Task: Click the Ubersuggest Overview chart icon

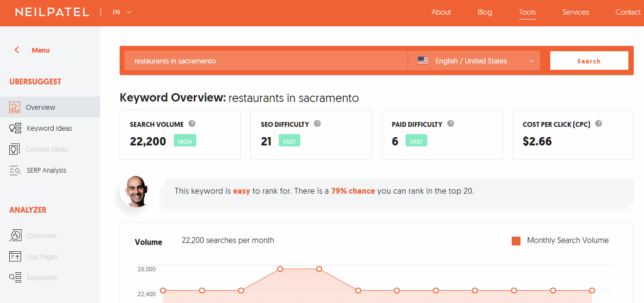Action: tap(15, 107)
